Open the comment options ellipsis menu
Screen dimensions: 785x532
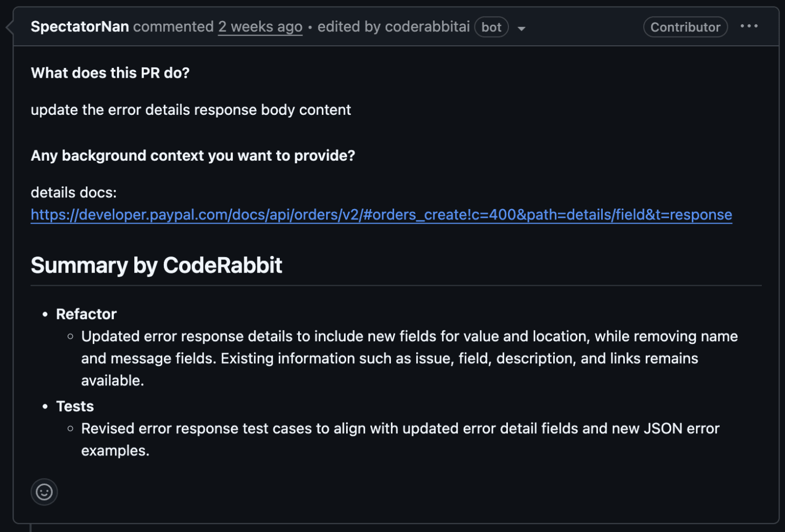749,26
